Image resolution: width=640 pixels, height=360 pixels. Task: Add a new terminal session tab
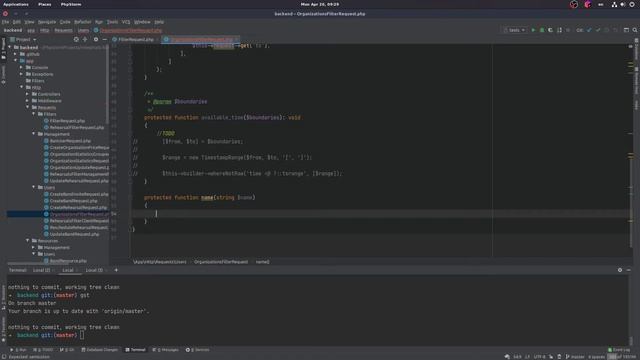[116, 270]
